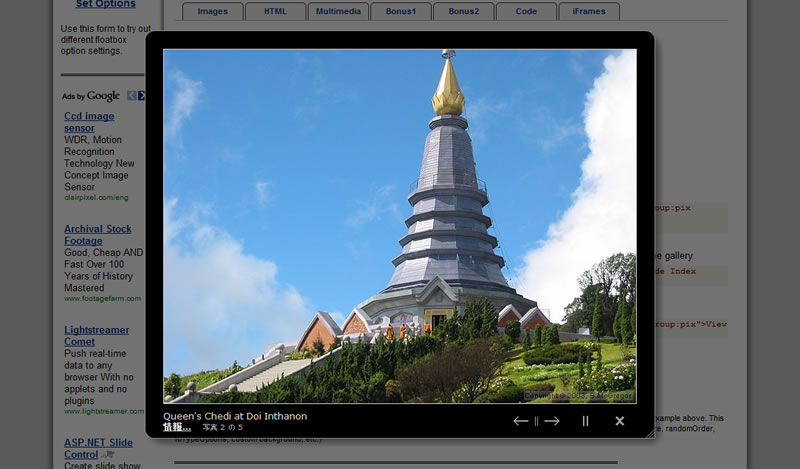Viewport: 800px width, 469px height.
Task: Go to previous image with left arrow
Action: [520, 421]
